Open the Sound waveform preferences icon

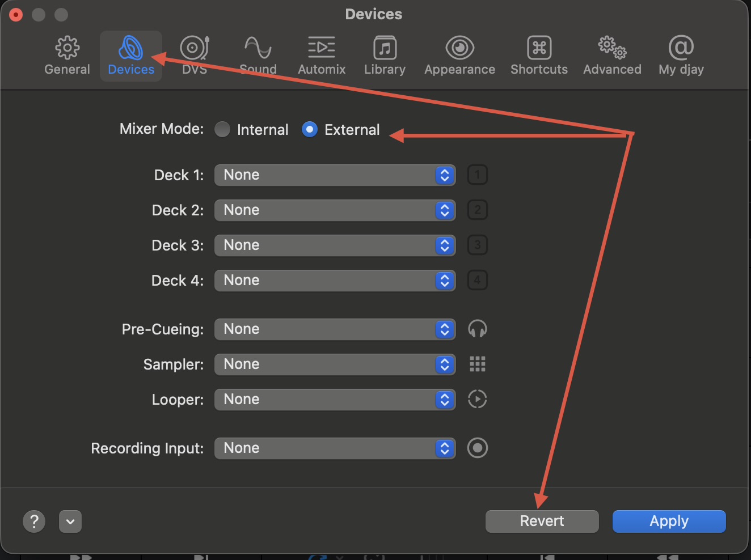click(x=258, y=49)
